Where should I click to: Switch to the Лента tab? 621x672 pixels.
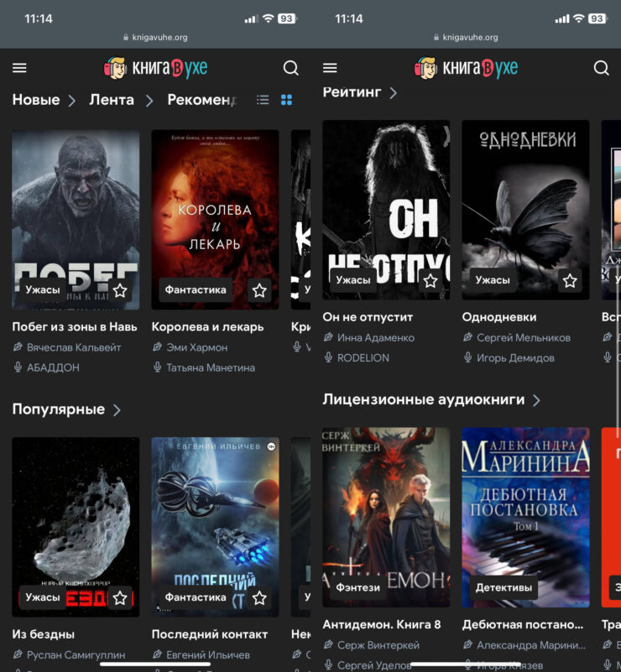click(112, 100)
